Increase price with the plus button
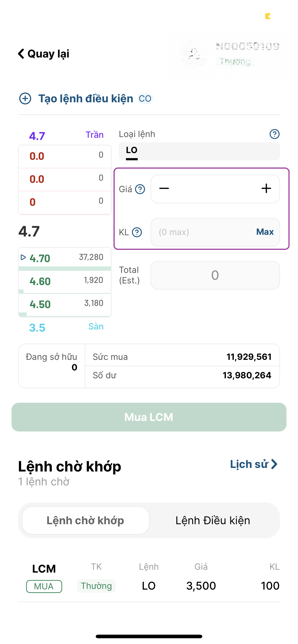This screenshot has width=298, height=644. [x=266, y=189]
